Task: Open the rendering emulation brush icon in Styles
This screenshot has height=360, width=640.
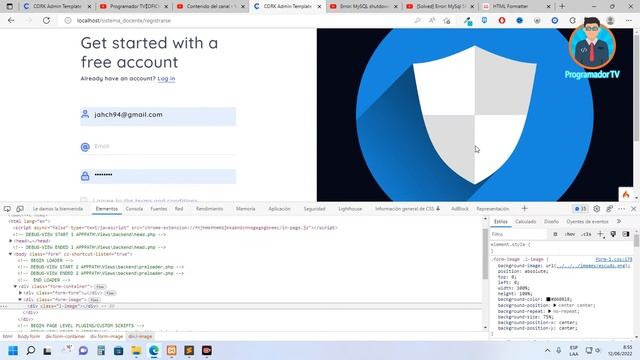Action: click(x=613, y=234)
